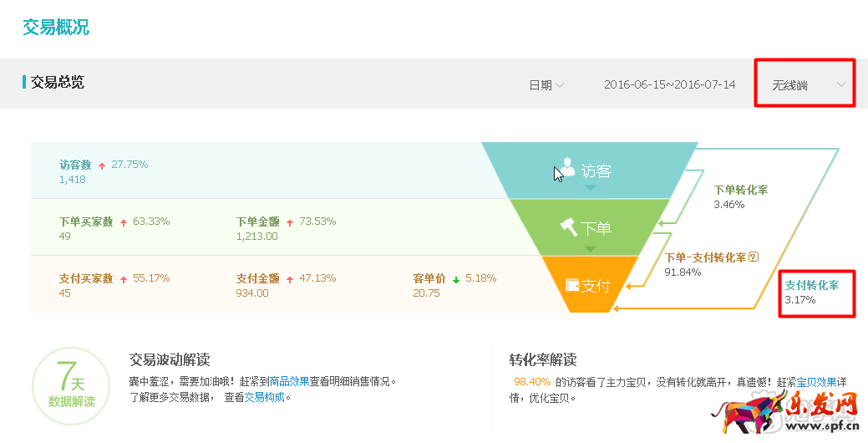Open the 交易构成 link
Screen dimensions: 868x443
[264, 398]
